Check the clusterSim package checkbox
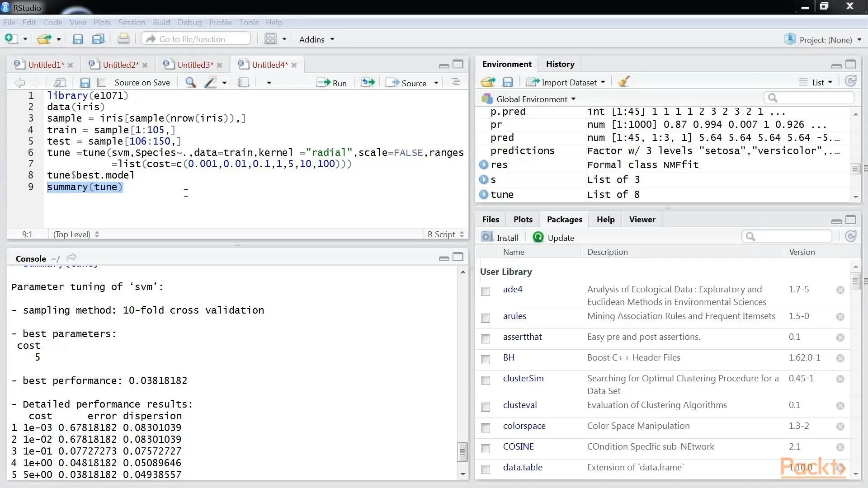Image resolution: width=868 pixels, height=488 pixels. click(486, 380)
